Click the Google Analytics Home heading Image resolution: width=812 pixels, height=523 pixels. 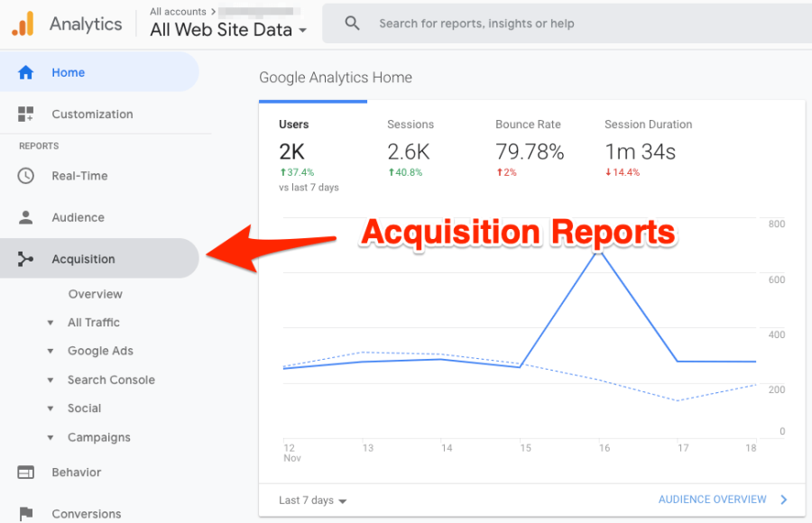click(x=336, y=78)
